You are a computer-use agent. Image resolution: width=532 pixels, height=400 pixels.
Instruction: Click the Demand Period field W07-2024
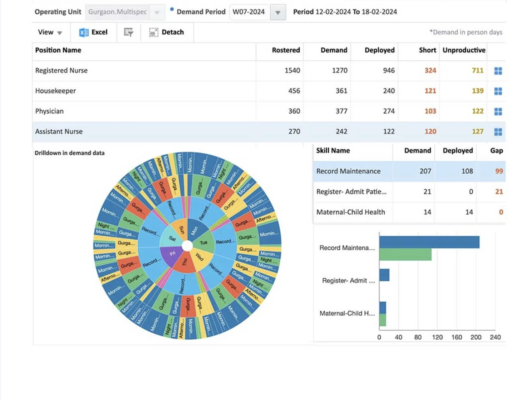click(250, 12)
